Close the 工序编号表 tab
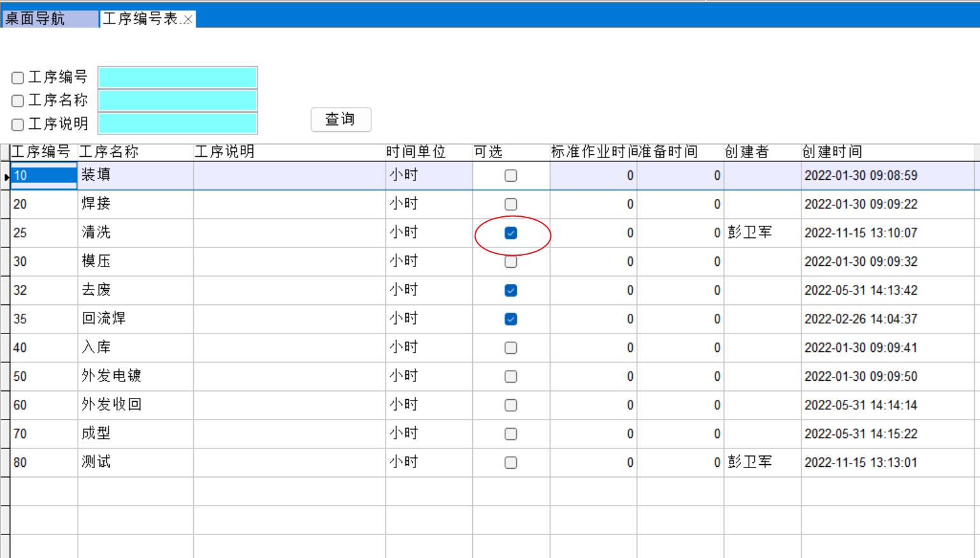This screenshot has height=558, width=980. [x=188, y=20]
